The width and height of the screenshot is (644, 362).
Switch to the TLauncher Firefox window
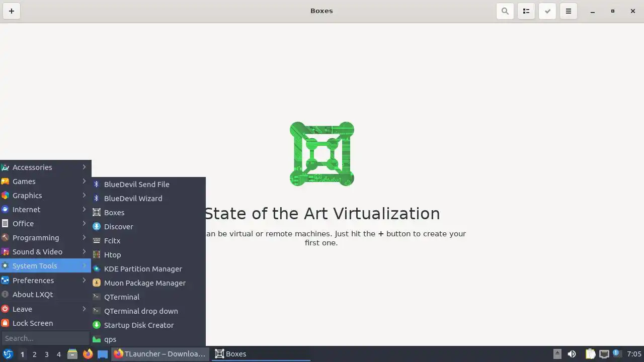click(x=160, y=354)
